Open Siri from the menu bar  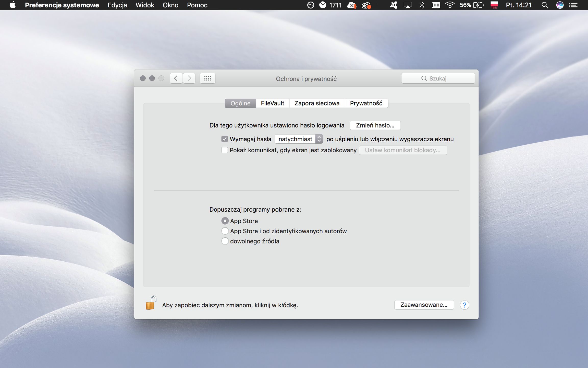pyautogui.click(x=560, y=5)
